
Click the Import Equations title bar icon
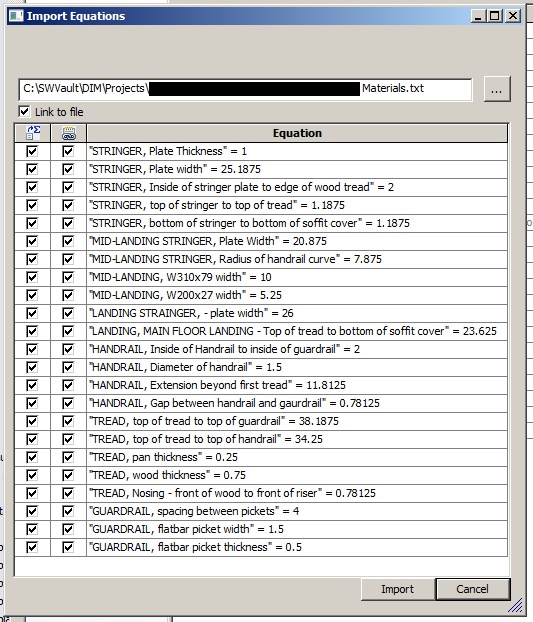pos(16,16)
